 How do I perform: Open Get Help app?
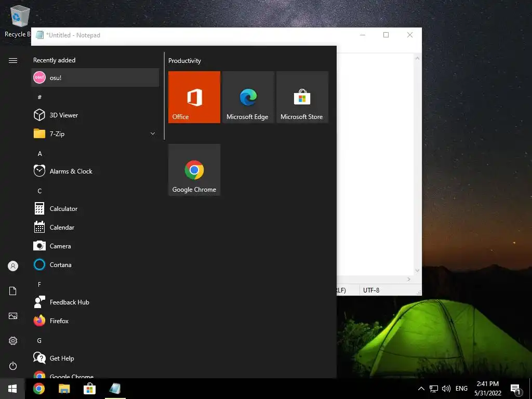pos(95,358)
